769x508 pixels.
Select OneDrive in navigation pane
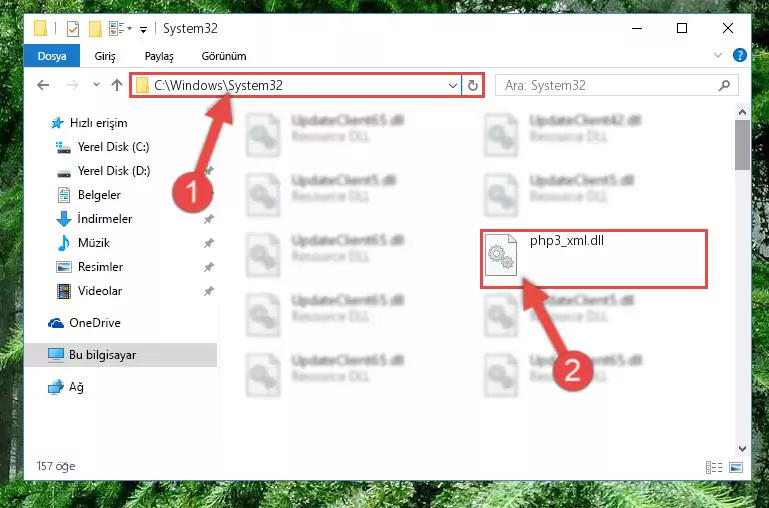pyautogui.click(x=95, y=323)
